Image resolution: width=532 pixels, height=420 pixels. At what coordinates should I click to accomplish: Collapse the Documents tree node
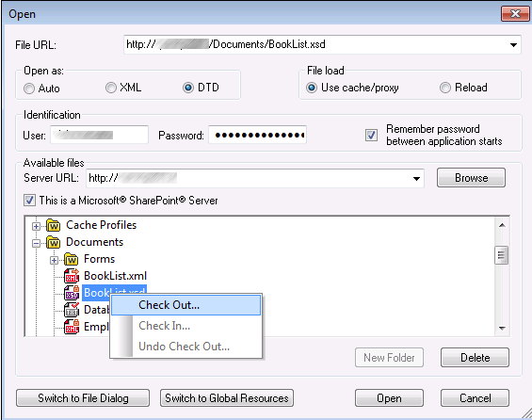click(36, 243)
